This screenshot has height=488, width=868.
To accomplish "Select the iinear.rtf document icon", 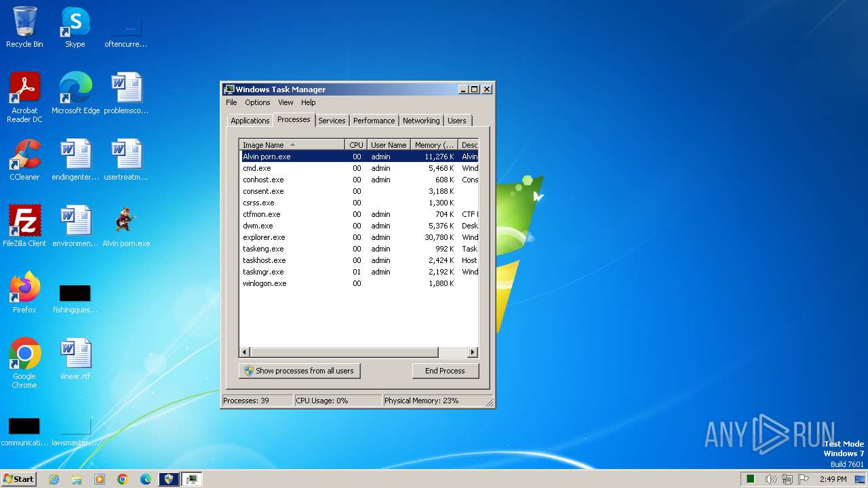I will pos(75,359).
